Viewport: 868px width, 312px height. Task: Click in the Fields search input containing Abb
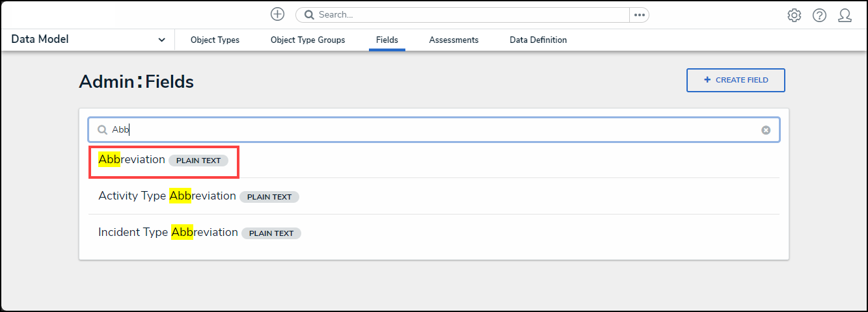pyautogui.click(x=429, y=130)
